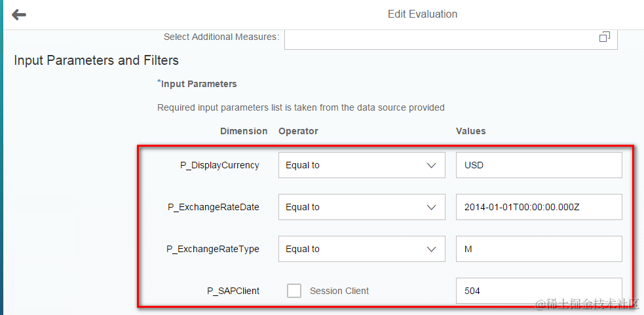Click the USD value field
Image resolution: width=644 pixels, height=315 pixels.
[539, 166]
